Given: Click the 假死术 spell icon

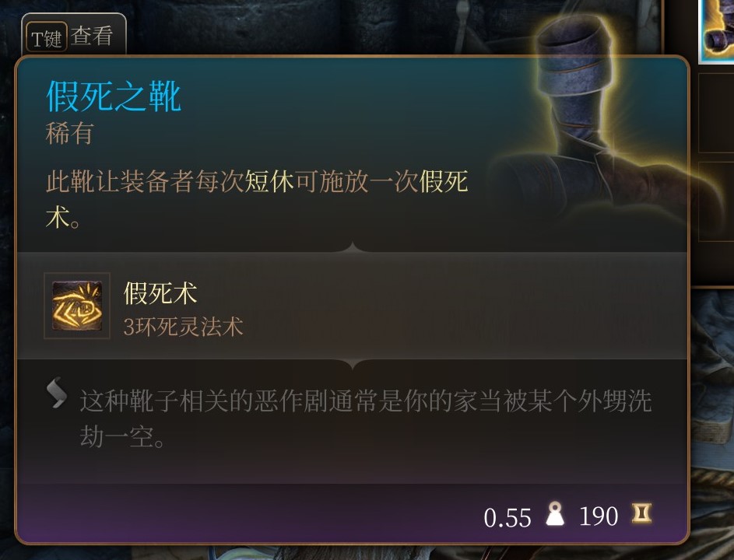Looking at the screenshot, I should 77,306.
